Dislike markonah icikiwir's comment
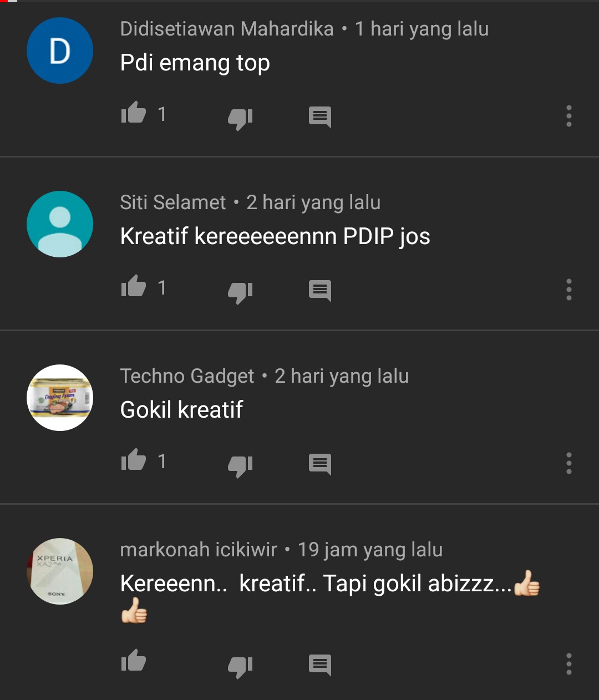This screenshot has height=700, width=599. tap(240, 667)
